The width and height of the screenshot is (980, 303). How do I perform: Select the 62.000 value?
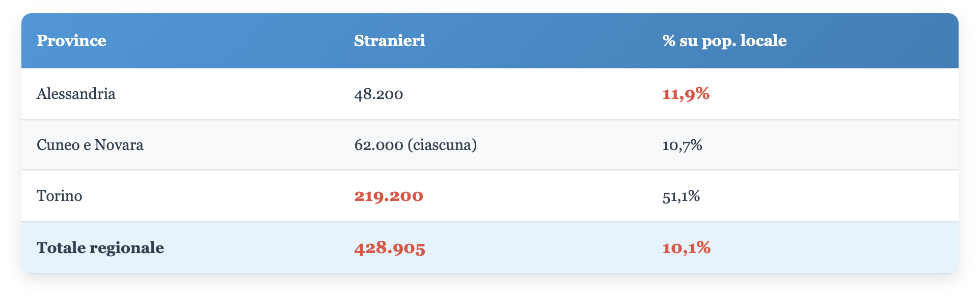[x=378, y=145]
